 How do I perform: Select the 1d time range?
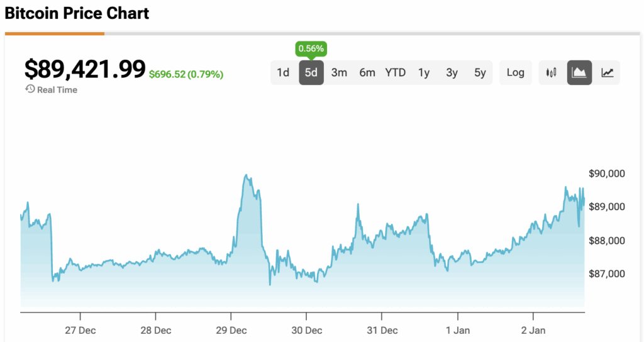point(283,72)
